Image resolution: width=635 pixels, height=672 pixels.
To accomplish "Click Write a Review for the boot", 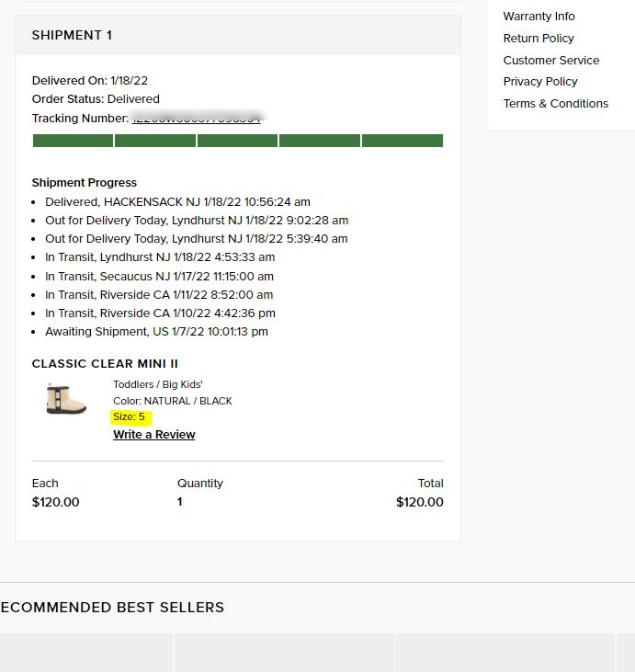I will tap(153, 435).
